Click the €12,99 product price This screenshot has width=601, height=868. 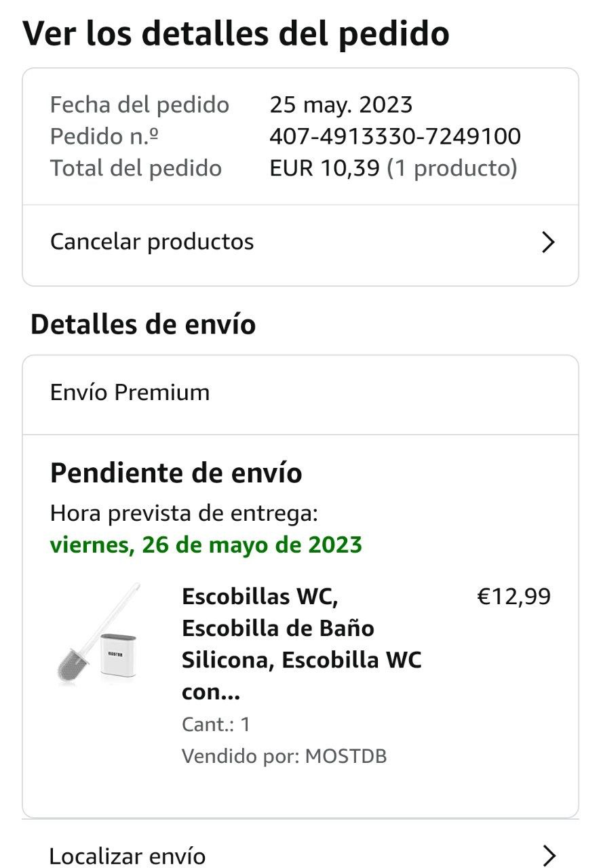[x=514, y=597]
